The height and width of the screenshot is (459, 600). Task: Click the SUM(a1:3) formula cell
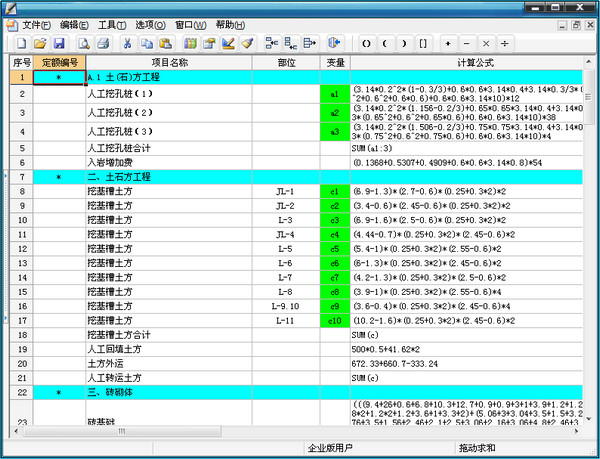467,148
